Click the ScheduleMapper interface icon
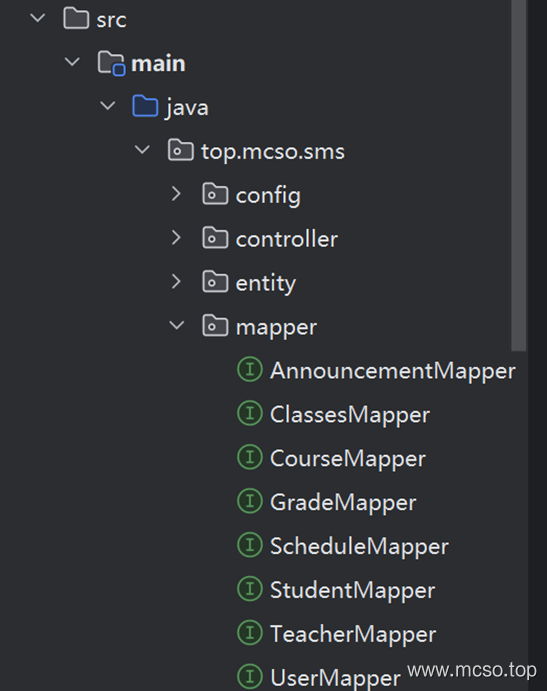Image resolution: width=547 pixels, height=691 pixels. click(250, 545)
